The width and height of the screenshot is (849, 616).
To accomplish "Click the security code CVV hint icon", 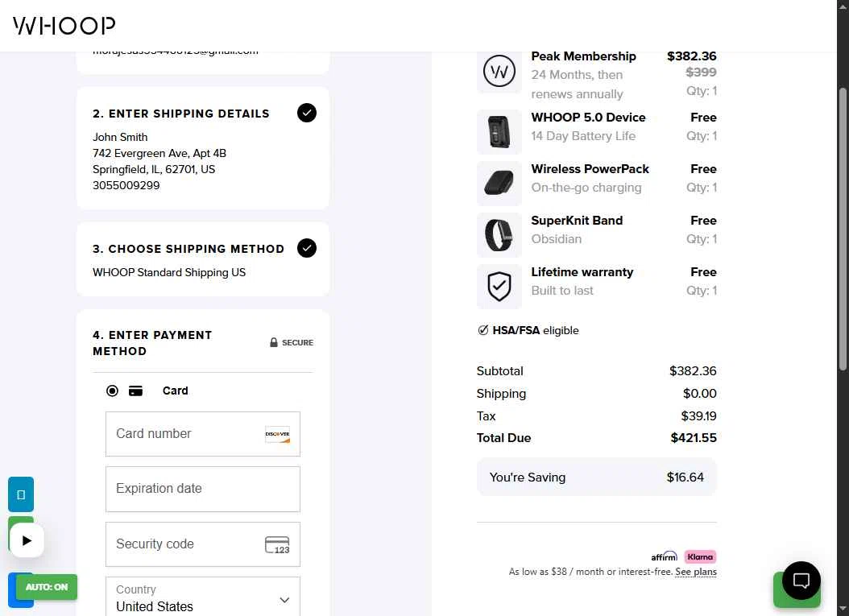I will (x=277, y=544).
